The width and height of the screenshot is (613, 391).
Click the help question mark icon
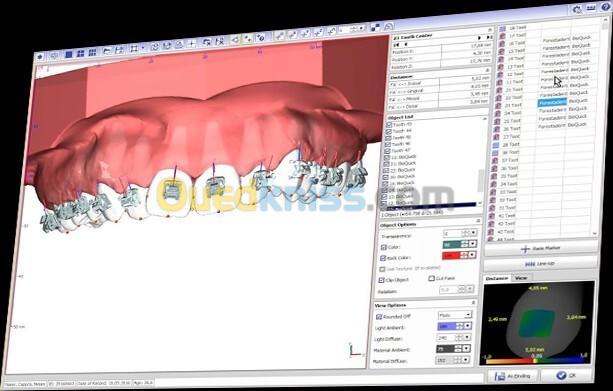coord(605,6)
